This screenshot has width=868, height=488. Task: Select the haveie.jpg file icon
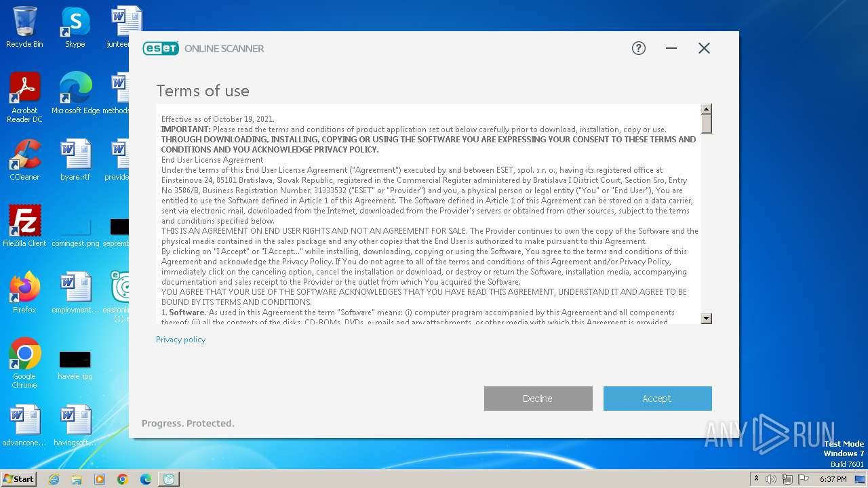75,365
